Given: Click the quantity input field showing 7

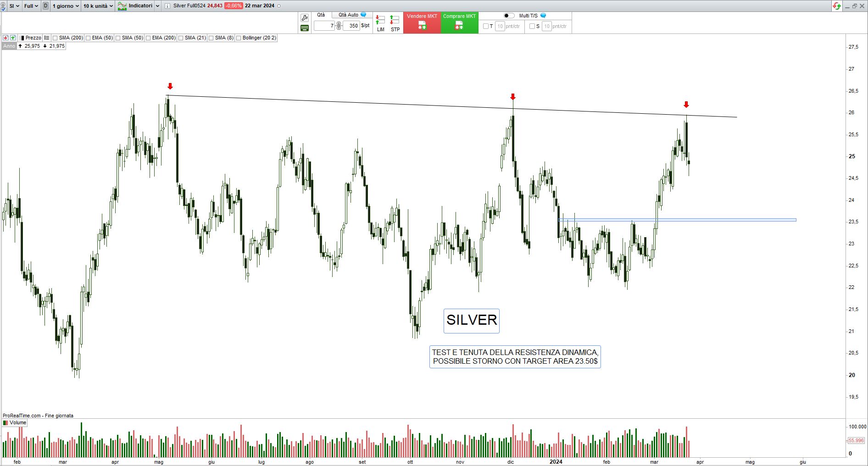Looking at the screenshot, I should 324,26.
